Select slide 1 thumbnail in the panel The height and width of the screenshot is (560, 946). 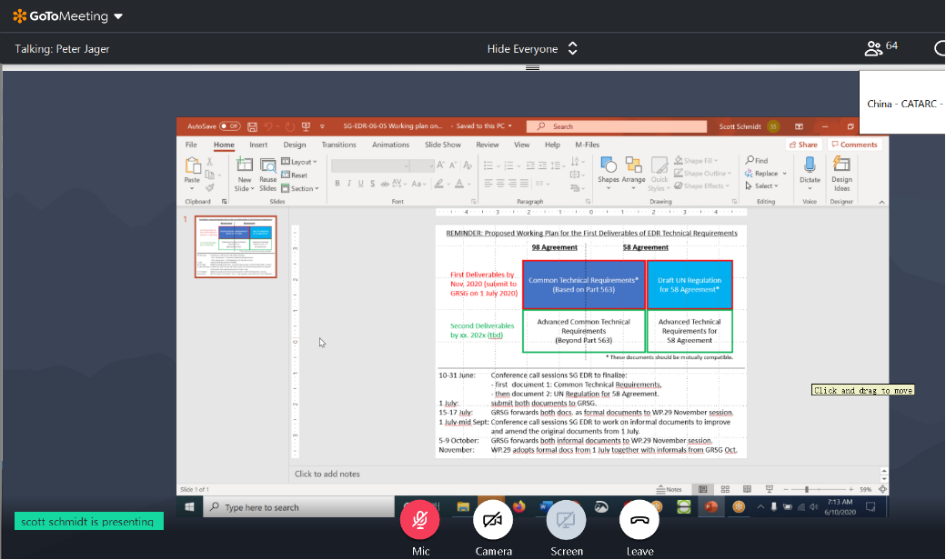click(x=236, y=246)
